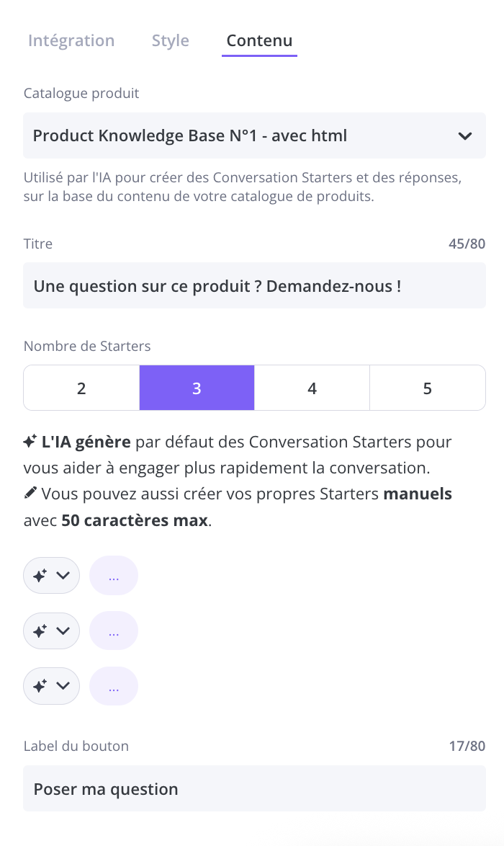Click the second starter placeholder pill
This screenshot has height=846, width=504.
tap(114, 631)
